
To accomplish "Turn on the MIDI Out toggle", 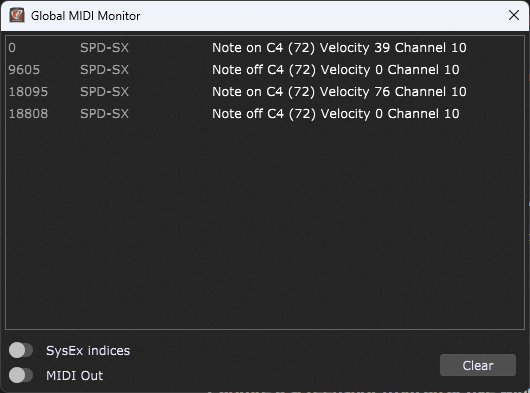I will click(21, 375).
